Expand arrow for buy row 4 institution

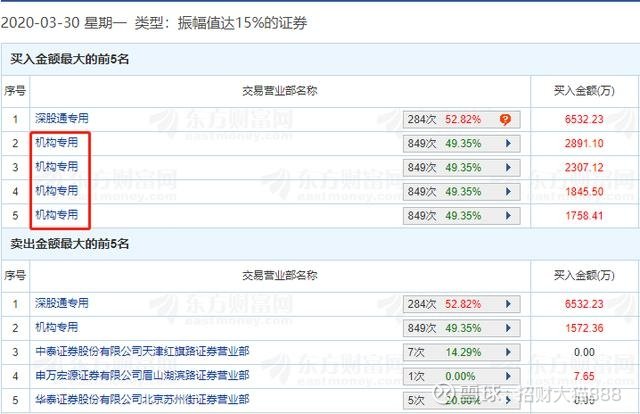click(508, 192)
